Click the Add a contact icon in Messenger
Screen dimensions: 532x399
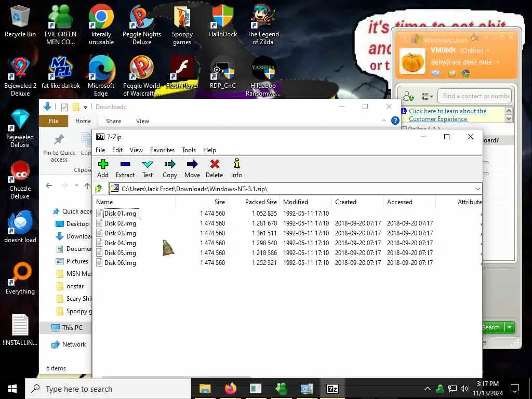[x=408, y=96]
